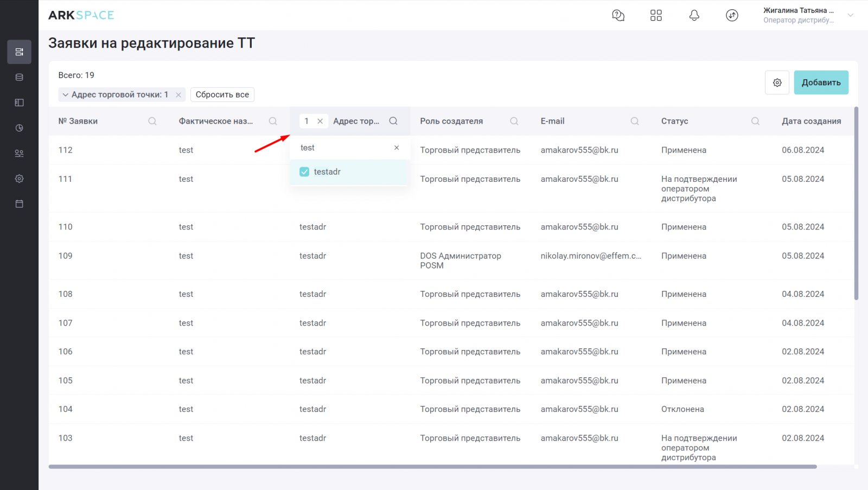Open search for the Статус column
The height and width of the screenshot is (490, 868).
[x=755, y=121]
